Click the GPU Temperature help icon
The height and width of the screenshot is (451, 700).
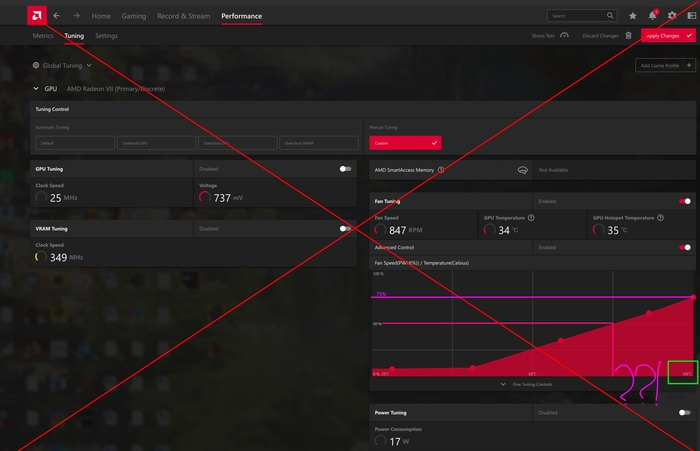pos(531,218)
